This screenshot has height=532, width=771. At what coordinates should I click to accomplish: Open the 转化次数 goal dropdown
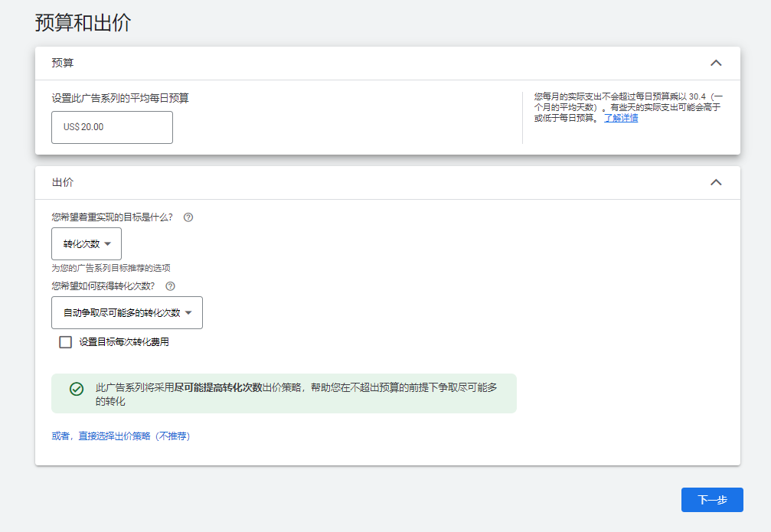pyautogui.click(x=87, y=244)
